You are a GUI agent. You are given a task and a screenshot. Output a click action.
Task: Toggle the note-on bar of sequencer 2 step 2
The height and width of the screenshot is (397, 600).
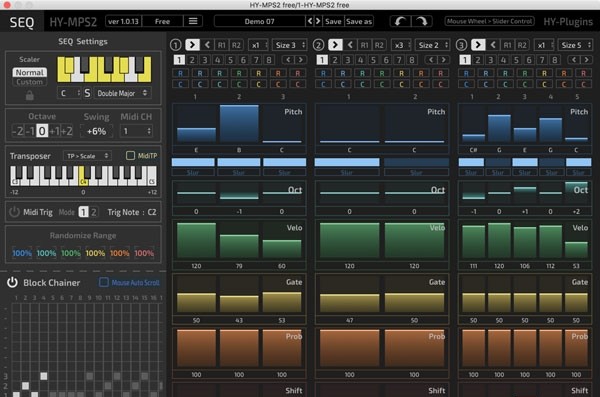click(x=416, y=162)
